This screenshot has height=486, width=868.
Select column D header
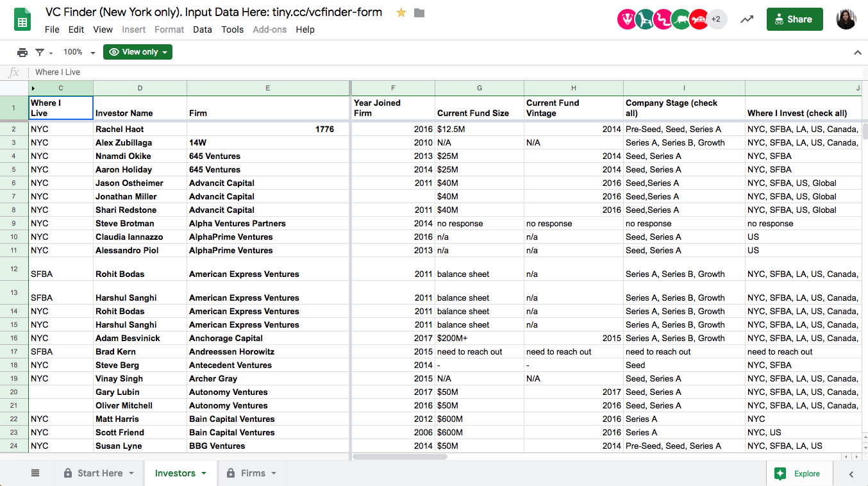(x=140, y=88)
